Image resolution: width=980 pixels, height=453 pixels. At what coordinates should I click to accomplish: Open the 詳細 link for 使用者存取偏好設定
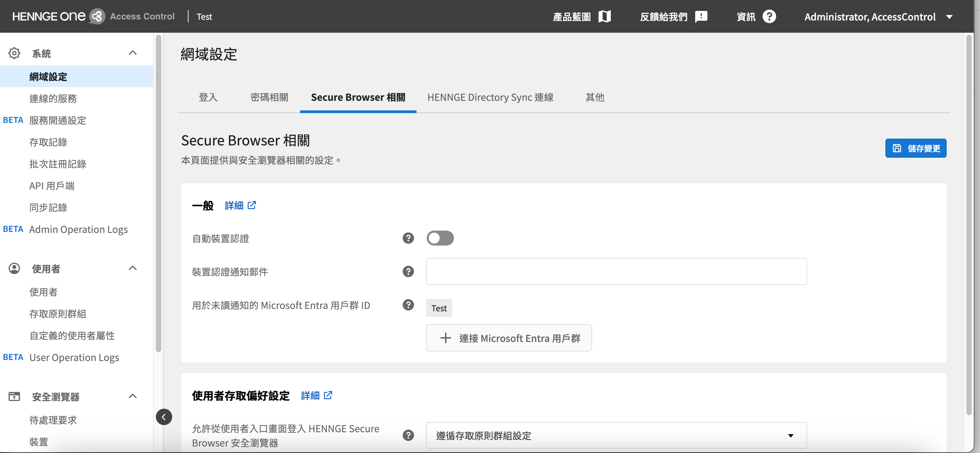point(310,395)
